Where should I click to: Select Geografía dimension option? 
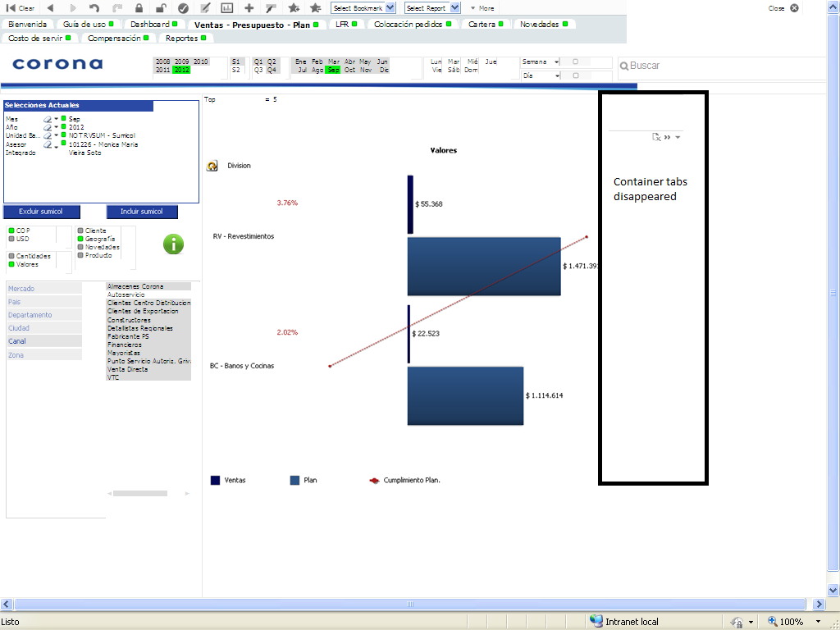tap(97, 239)
